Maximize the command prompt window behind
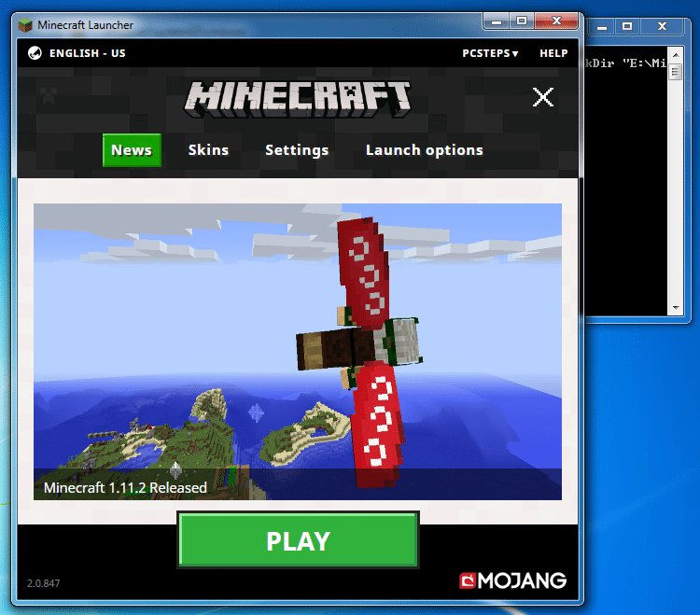 [627, 27]
